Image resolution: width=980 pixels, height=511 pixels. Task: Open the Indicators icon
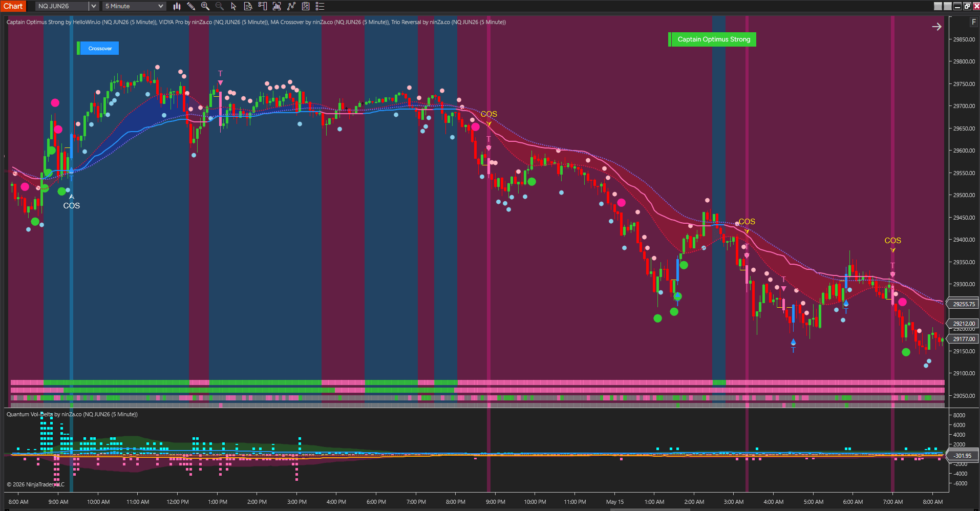(291, 6)
